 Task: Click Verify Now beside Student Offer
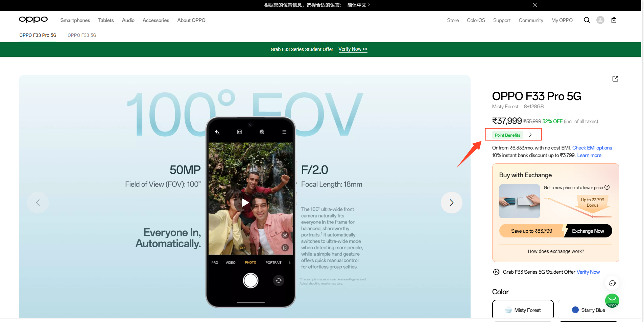(x=588, y=272)
